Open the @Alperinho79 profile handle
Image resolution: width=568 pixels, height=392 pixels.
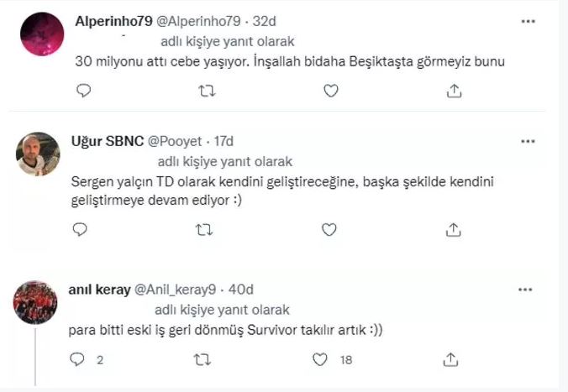pos(198,21)
